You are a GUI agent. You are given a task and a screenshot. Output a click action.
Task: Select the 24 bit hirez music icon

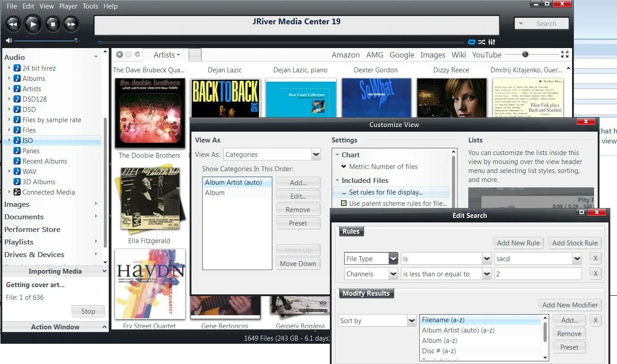(x=17, y=68)
